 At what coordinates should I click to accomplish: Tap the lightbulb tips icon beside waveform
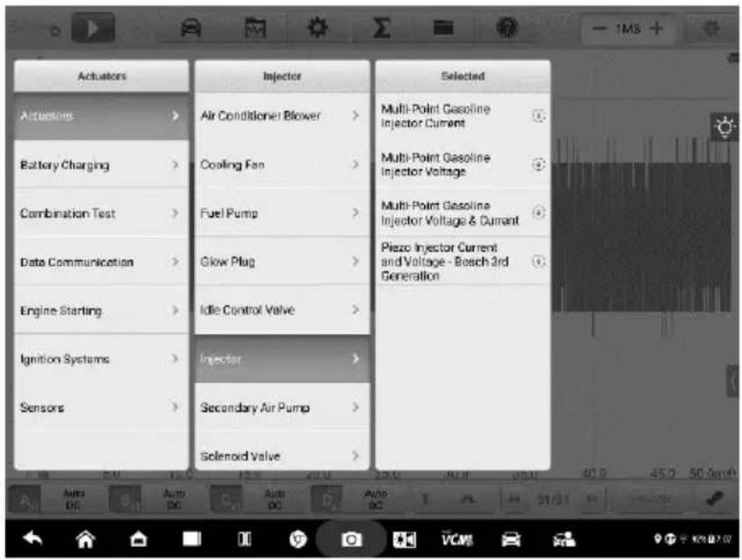(724, 126)
